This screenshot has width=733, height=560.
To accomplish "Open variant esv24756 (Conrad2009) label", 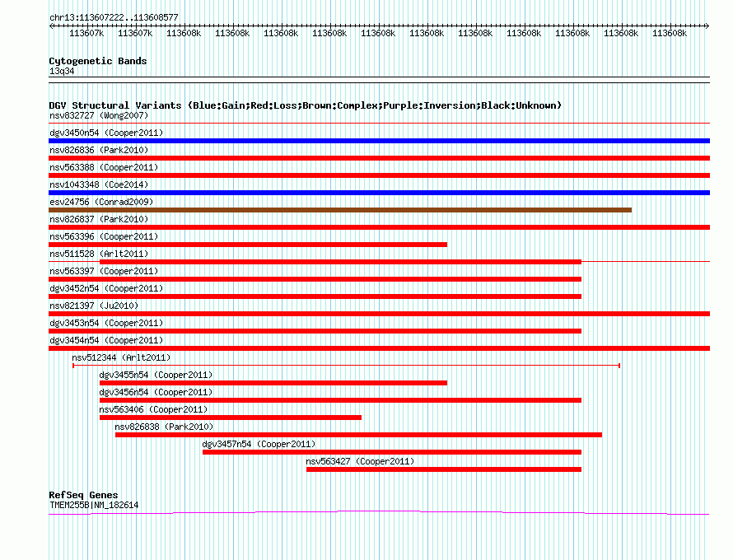I will tap(101, 202).
